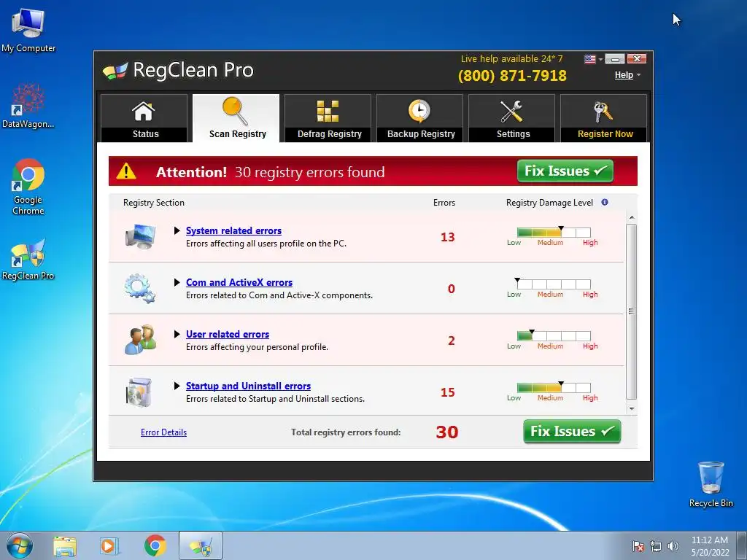This screenshot has height=560, width=747.
Task: Open Com and ActiveX errors link
Action: click(x=239, y=282)
